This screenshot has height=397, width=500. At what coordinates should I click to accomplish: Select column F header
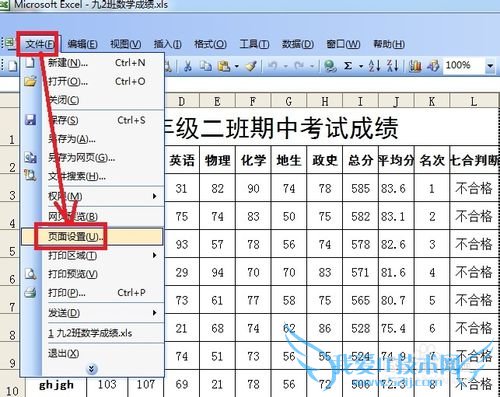[x=253, y=101]
